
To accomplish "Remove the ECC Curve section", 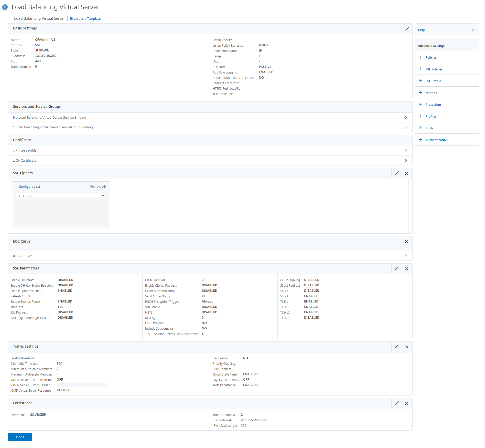I will click(x=406, y=242).
